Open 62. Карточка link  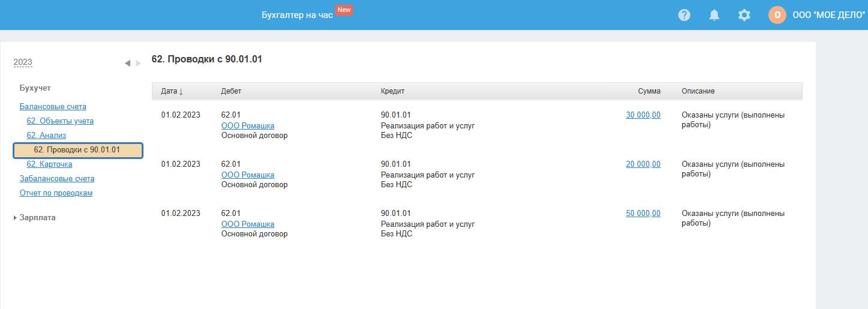[x=50, y=164]
